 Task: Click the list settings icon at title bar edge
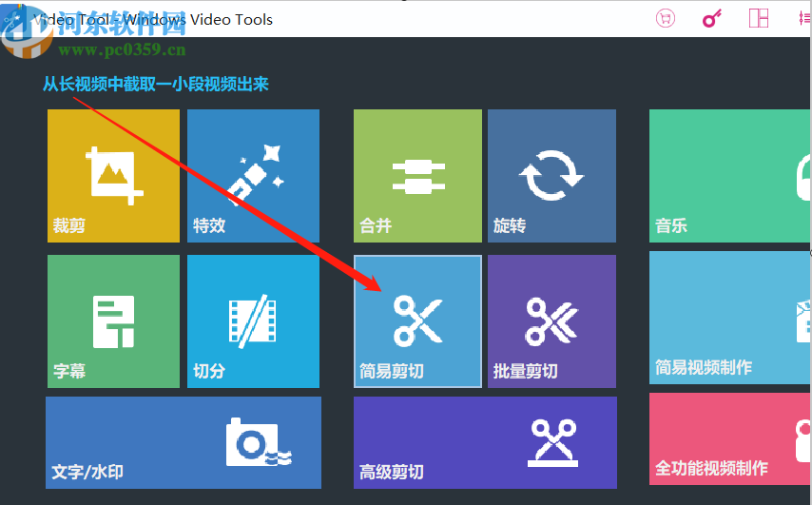point(804,19)
